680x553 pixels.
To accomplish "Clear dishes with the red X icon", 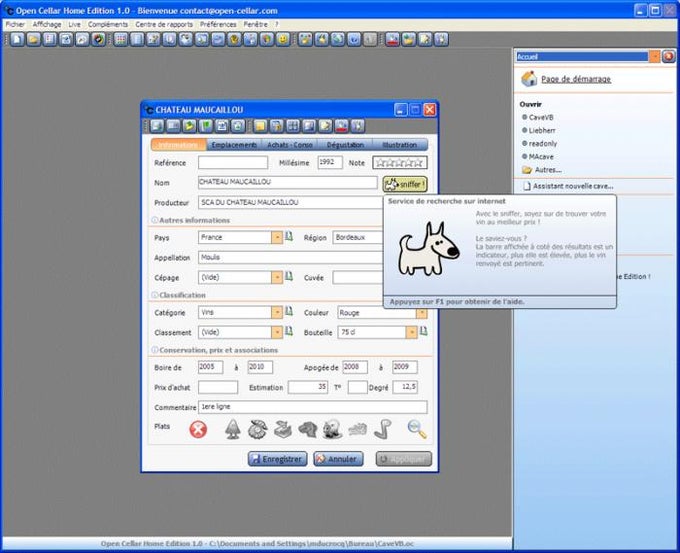I will coord(198,429).
